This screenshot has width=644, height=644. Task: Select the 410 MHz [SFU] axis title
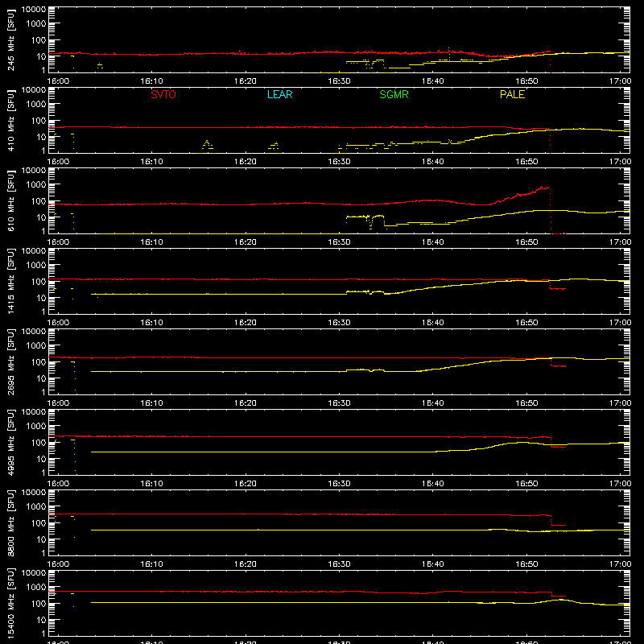(x=11, y=121)
